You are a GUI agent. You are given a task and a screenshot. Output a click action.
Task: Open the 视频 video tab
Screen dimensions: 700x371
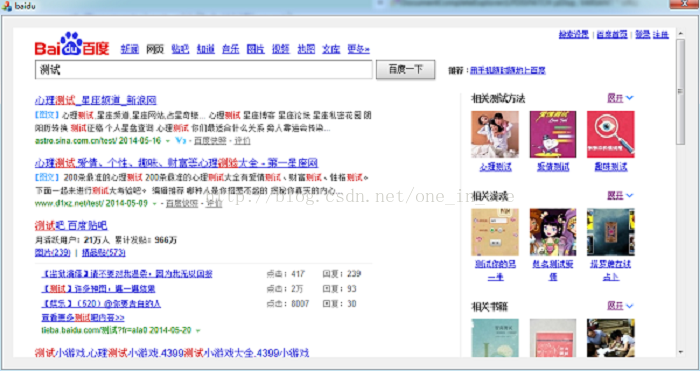[281, 49]
